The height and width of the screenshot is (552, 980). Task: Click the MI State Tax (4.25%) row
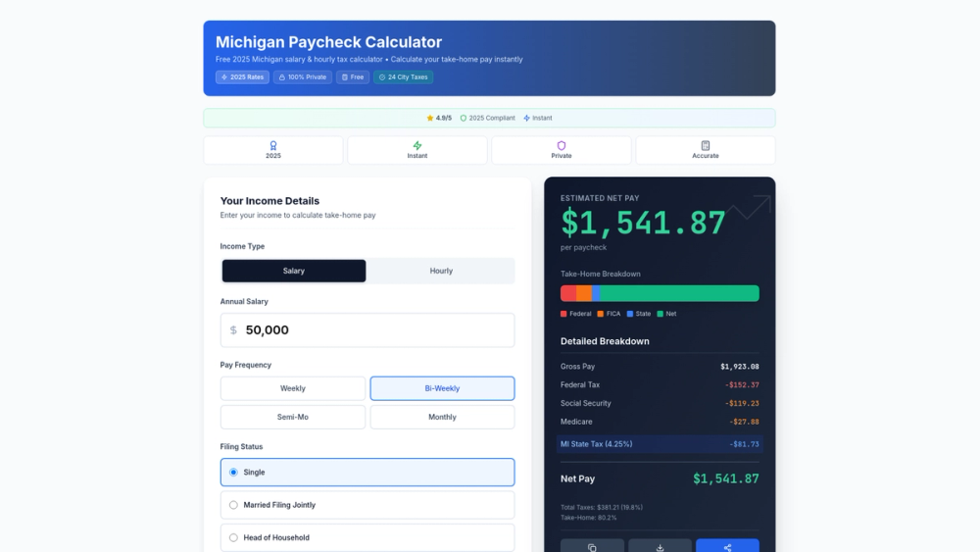coord(660,444)
